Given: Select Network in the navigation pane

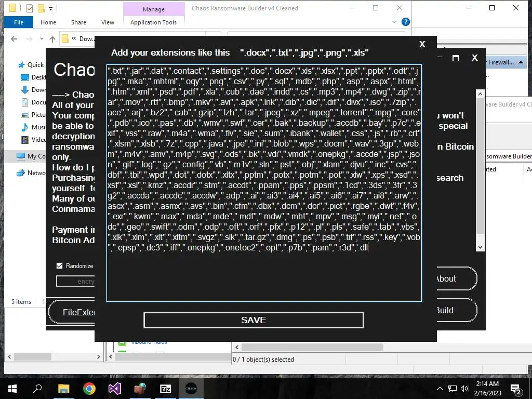Looking at the screenshot, I should pyautogui.click(x=31, y=172).
